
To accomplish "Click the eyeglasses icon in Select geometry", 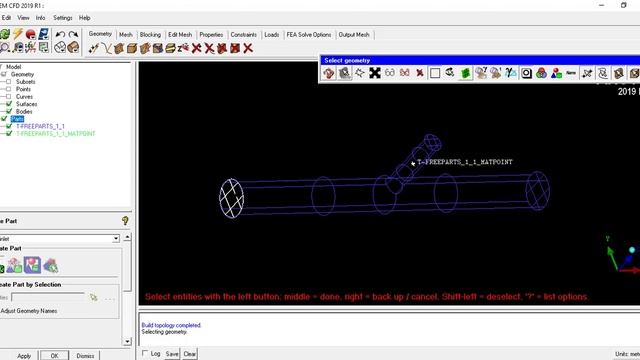I will click(390, 73).
